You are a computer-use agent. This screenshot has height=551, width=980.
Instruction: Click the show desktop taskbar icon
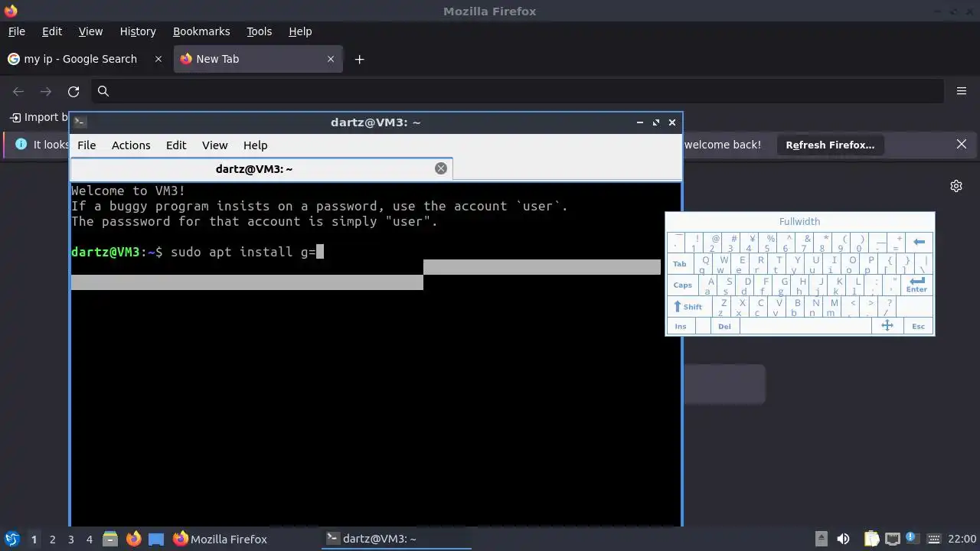(x=156, y=539)
